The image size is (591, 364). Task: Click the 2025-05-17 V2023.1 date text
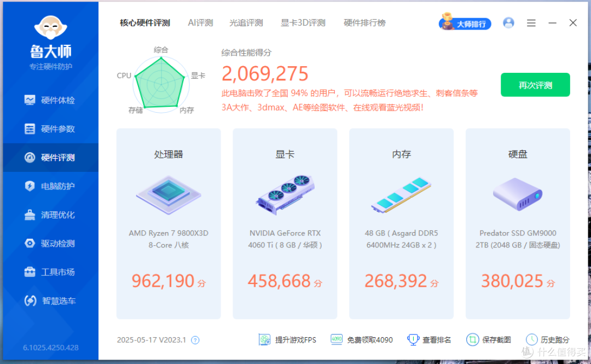(152, 340)
